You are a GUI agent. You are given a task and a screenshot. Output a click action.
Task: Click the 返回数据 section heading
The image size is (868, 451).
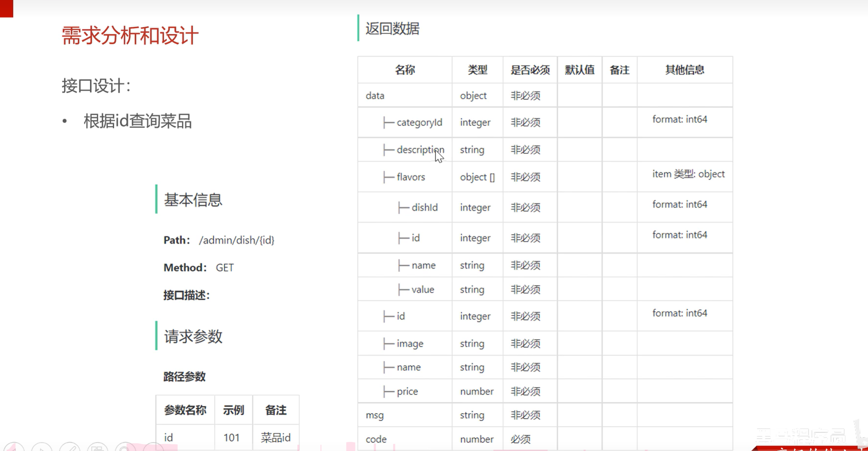pyautogui.click(x=392, y=29)
